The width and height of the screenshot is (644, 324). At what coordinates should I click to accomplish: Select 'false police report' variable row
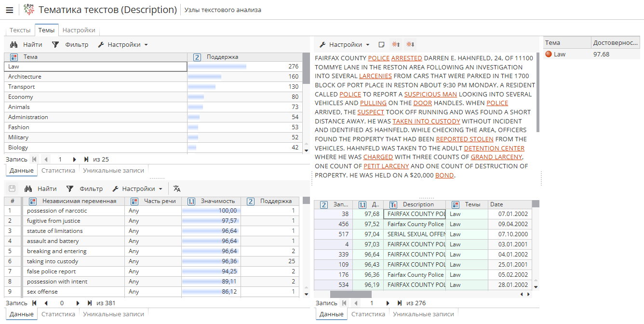coord(151,271)
